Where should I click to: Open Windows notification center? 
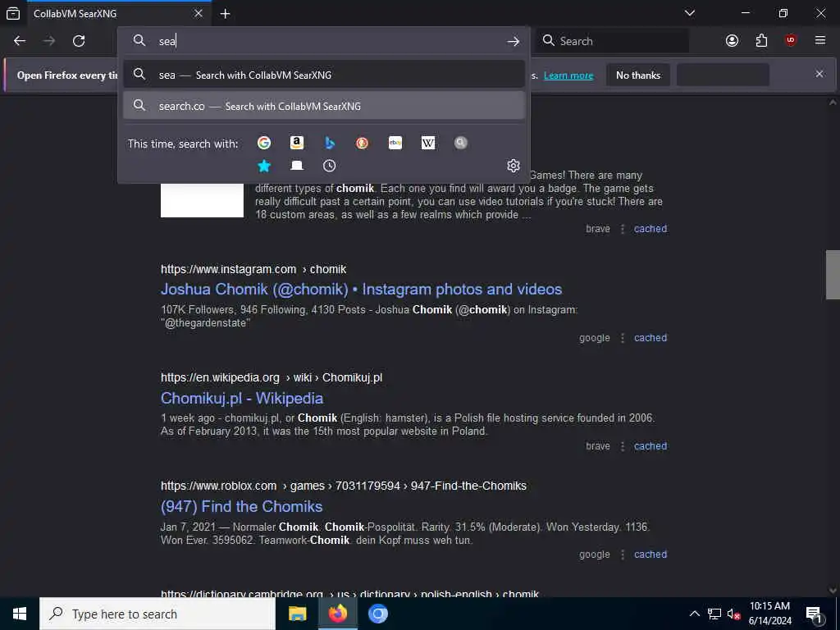tap(814, 614)
